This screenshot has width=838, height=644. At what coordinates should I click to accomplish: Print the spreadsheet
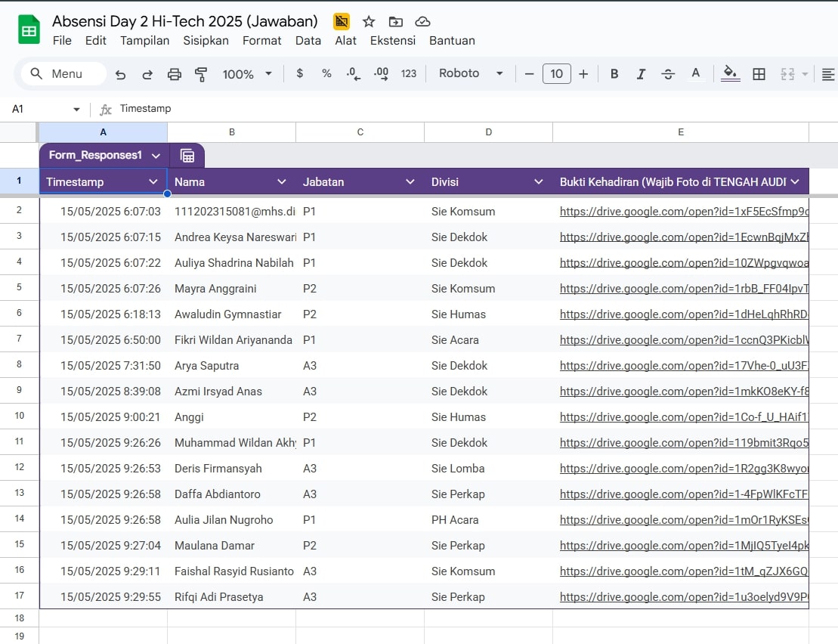(175, 74)
